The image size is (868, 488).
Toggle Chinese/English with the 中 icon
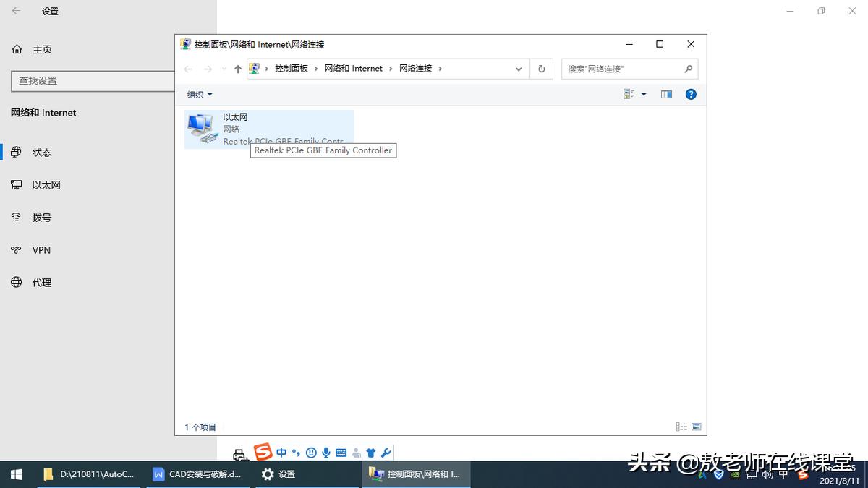tap(281, 453)
